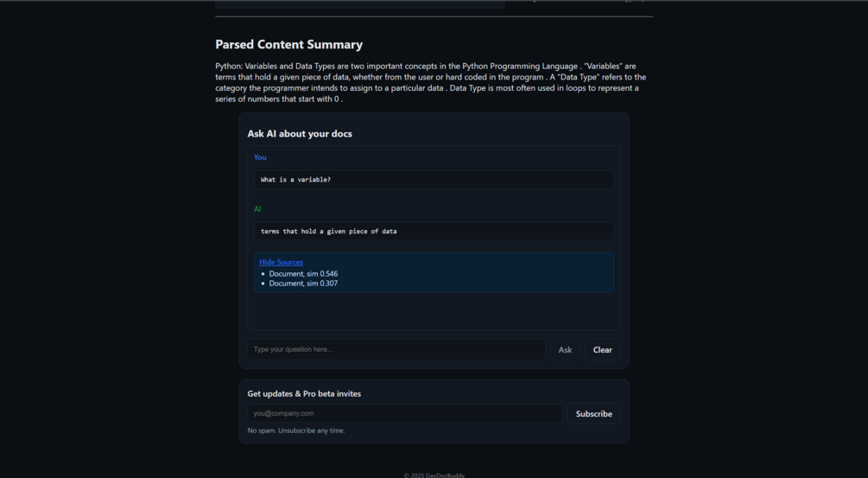Focus the you@company.com email field
The width and height of the screenshot is (868, 478).
[x=405, y=413]
